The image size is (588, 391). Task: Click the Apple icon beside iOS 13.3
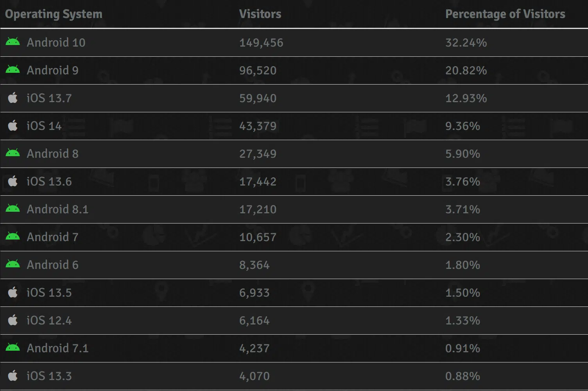tap(13, 376)
